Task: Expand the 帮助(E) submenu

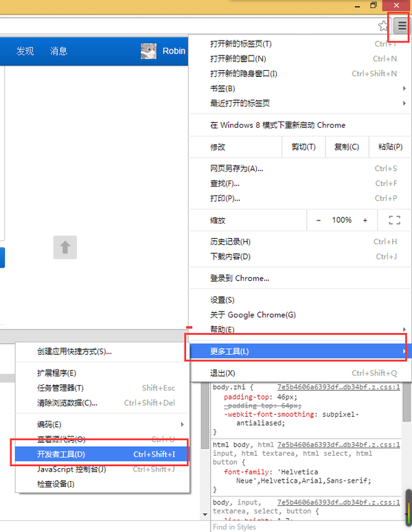Action: [300, 329]
